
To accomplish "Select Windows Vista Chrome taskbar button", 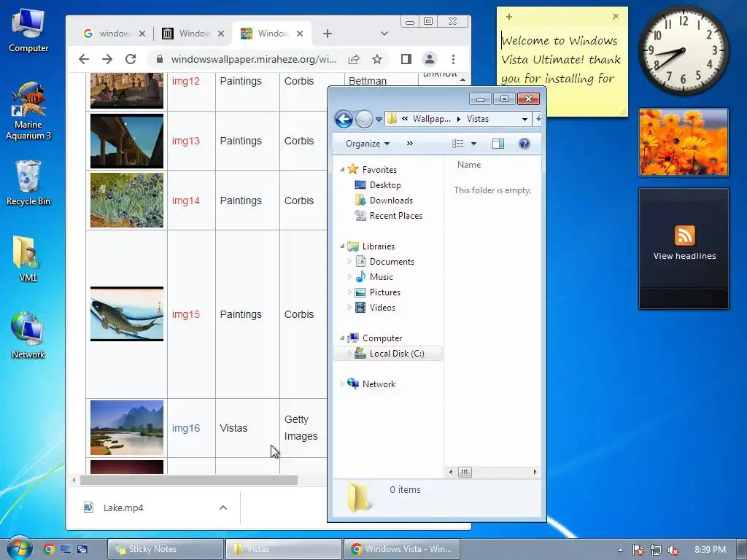I will [402, 549].
